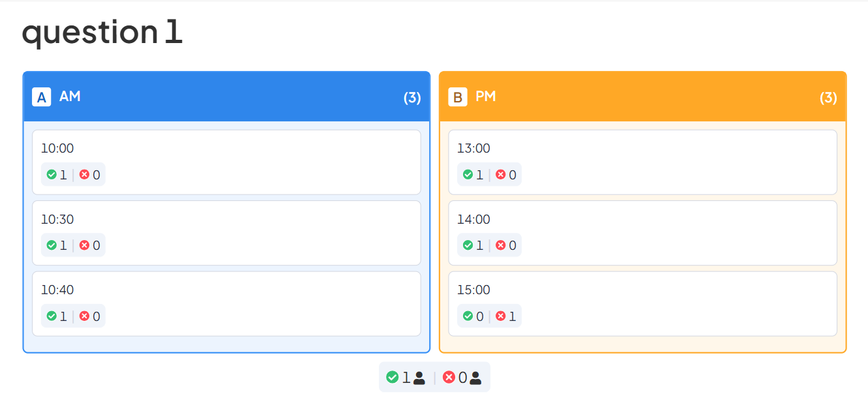Click the letter A badge in AM header
The image size is (868, 394).
pos(42,97)
